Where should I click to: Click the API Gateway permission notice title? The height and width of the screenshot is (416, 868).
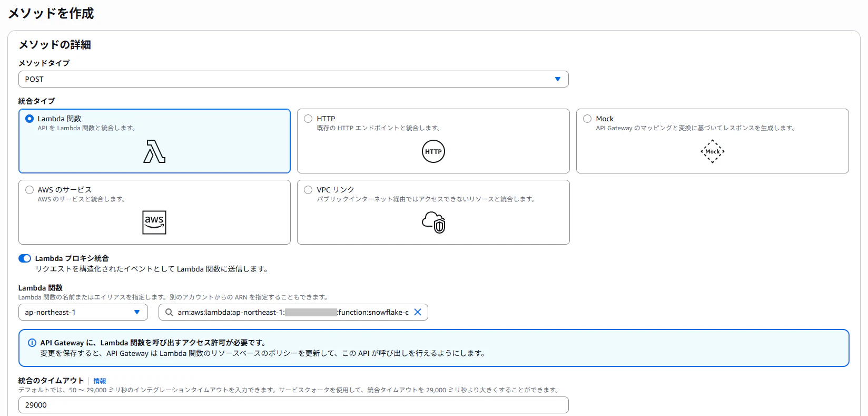coord(153,343)
